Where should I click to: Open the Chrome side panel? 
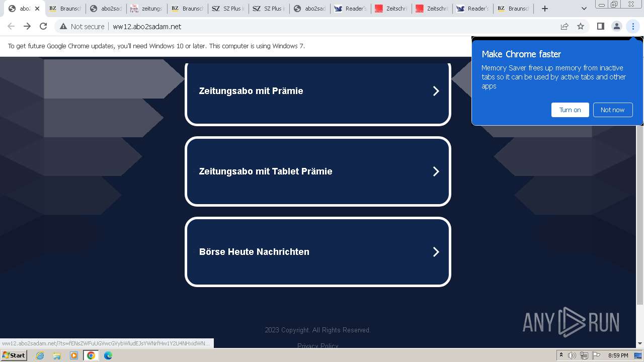click(x=600, y=26)
